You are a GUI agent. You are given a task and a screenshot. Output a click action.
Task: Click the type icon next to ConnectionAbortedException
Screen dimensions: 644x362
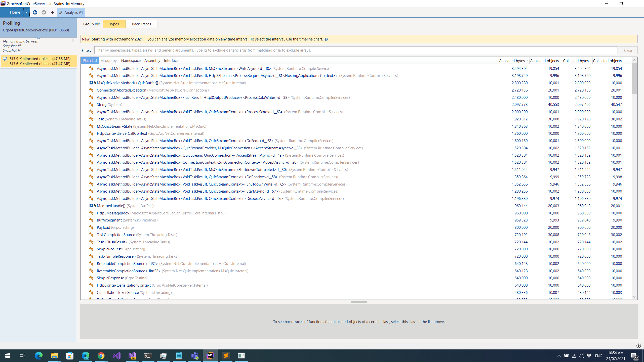click(x=91, y=90)
